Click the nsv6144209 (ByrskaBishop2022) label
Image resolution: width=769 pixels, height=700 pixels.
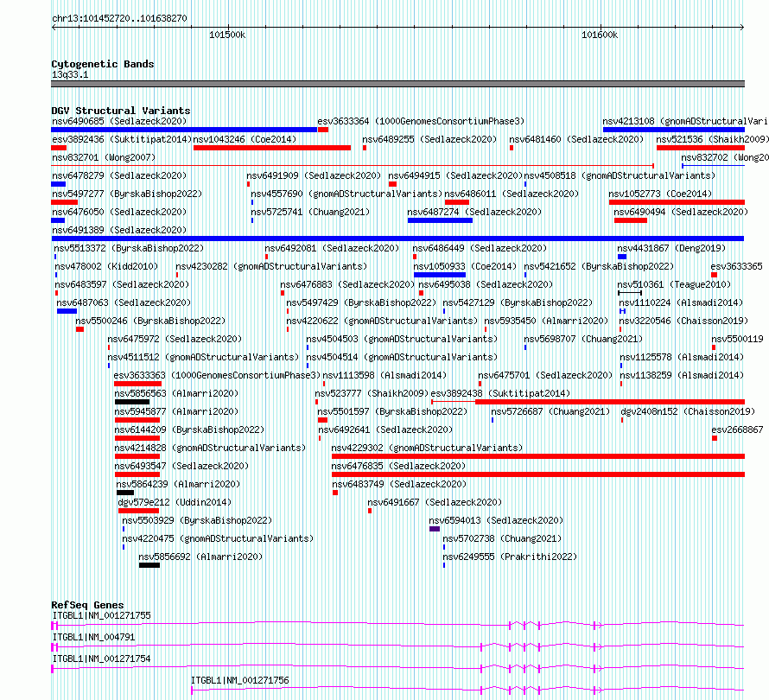click(189, 430)
